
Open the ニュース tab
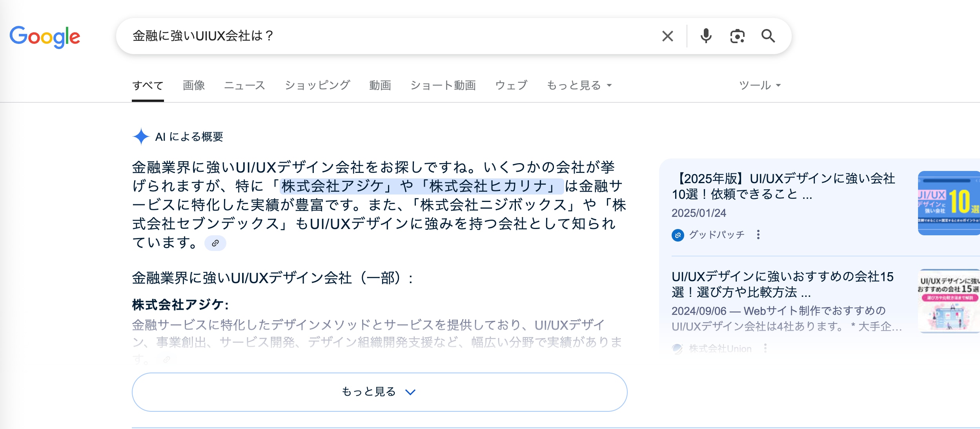[244, 85]
